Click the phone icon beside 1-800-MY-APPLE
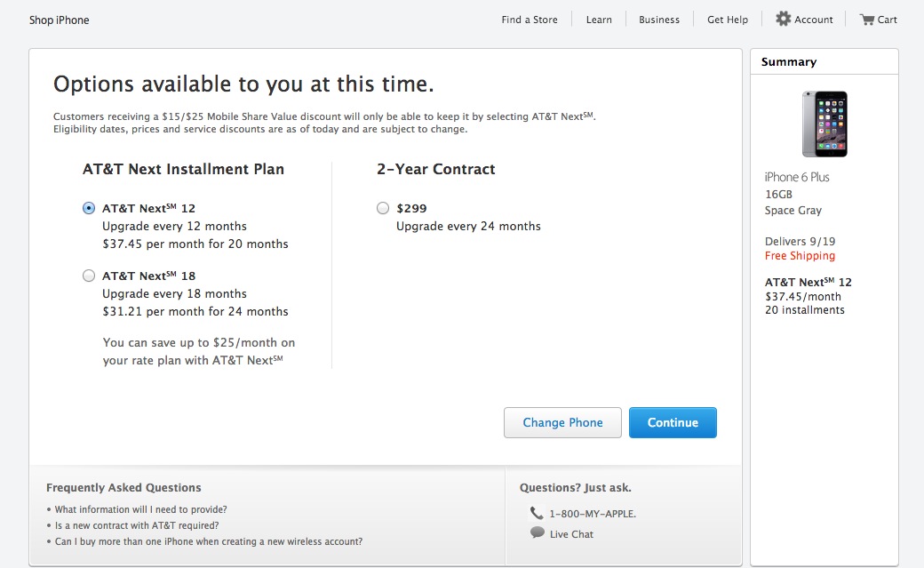The height and width of the screenshot is (568, 924). coord(537,513)
